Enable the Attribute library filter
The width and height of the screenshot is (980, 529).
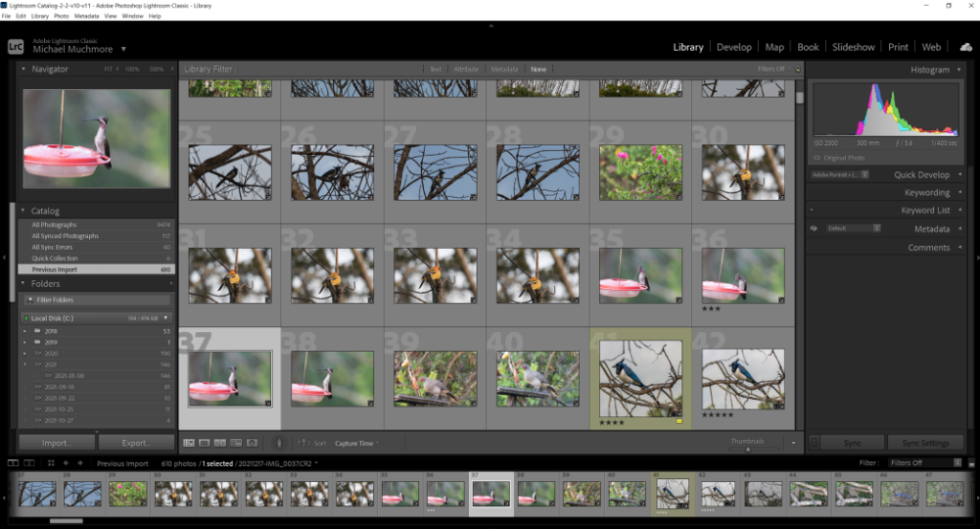[x=466, y=70]
